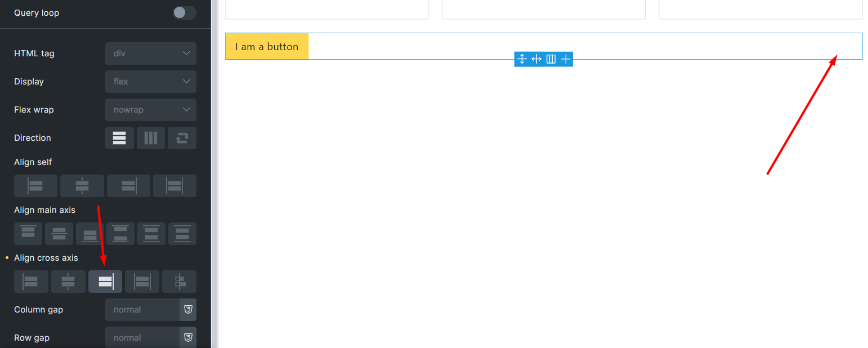868x348 pixels.
Task: Select horizontal direction for the flex container
Action: click(119, 138)
